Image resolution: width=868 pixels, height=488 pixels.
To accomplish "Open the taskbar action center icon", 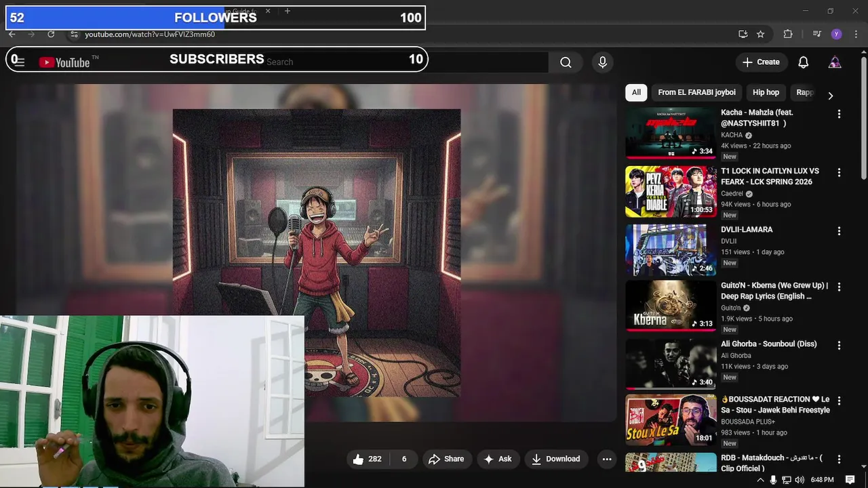I will tap(850, 480).
